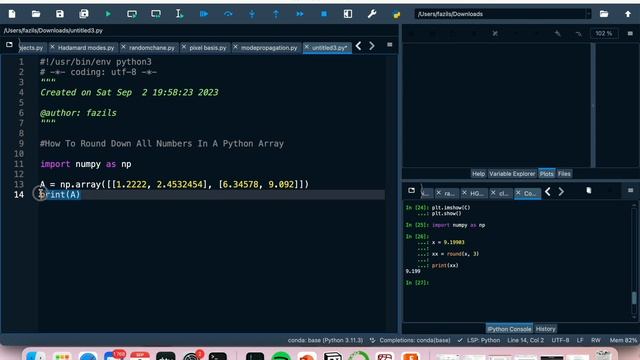
Task: Step into function debugger button
Action: [252, 14]
